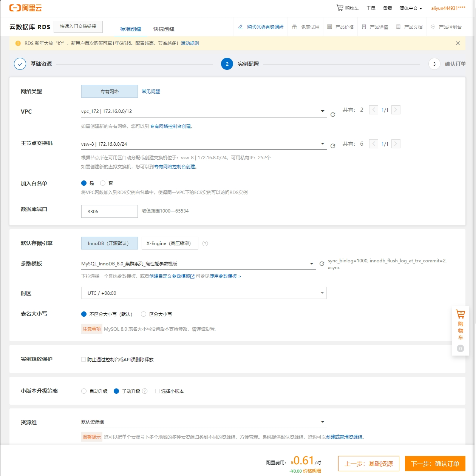Select 自动升级 minor version policy
This screenshot has height=476, width=476.
click(x=84, y=391)
